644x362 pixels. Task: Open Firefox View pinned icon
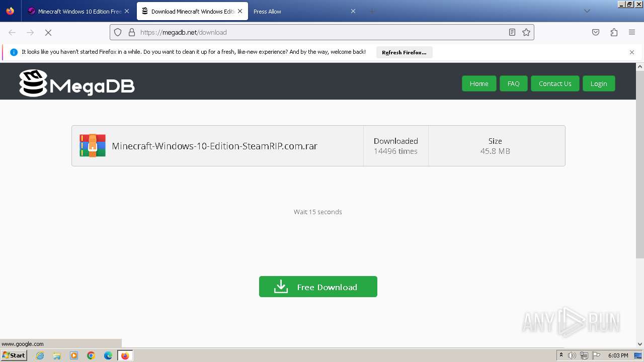10,11
